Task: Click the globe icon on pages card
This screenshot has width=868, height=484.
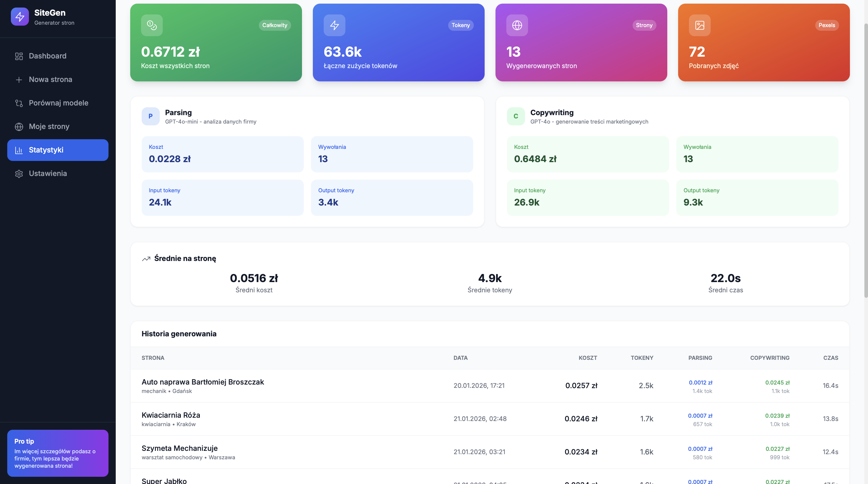Action: pos(517,25)
